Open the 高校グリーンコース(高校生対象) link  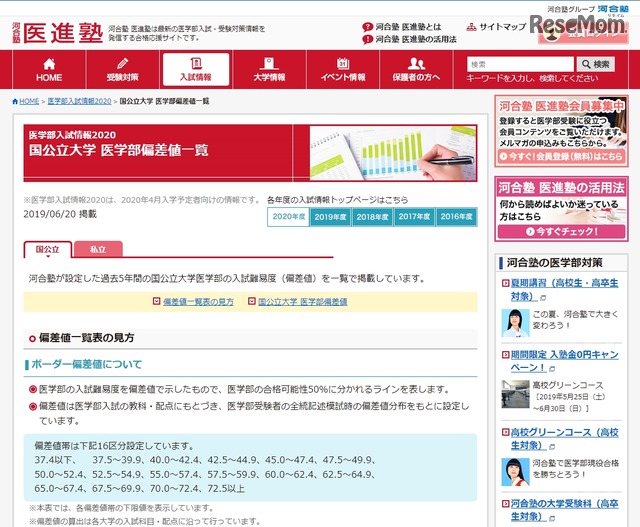[564, 438]
